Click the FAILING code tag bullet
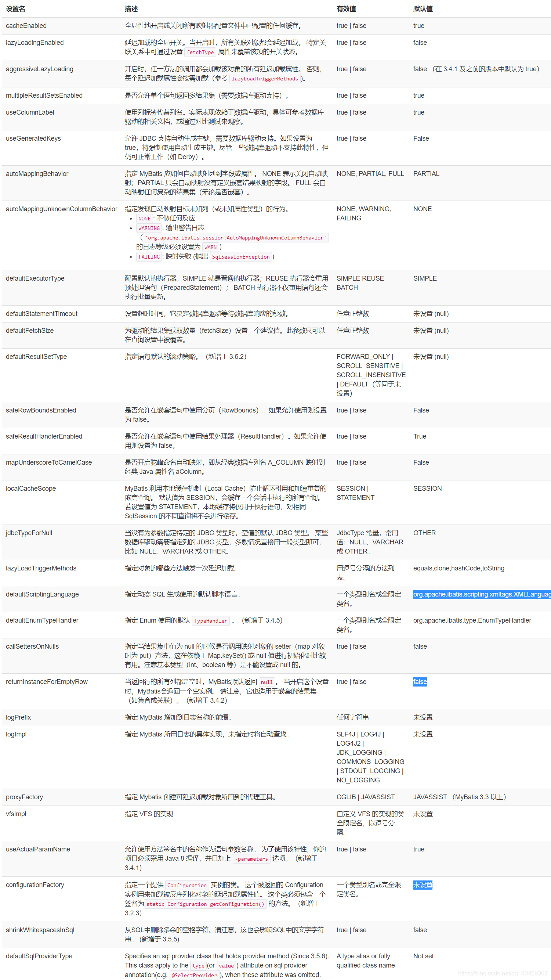Viewport: 551px width, 980px height. click(x=149, y=257)
